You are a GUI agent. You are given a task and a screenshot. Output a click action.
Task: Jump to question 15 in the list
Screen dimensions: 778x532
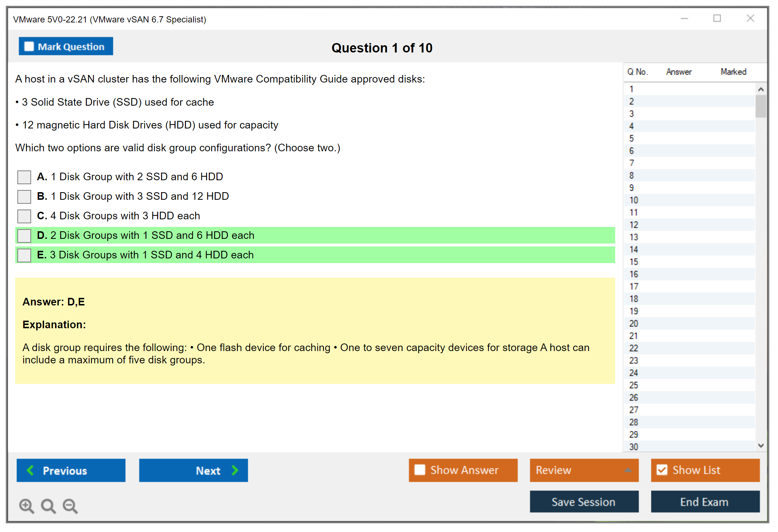point(634,262)
